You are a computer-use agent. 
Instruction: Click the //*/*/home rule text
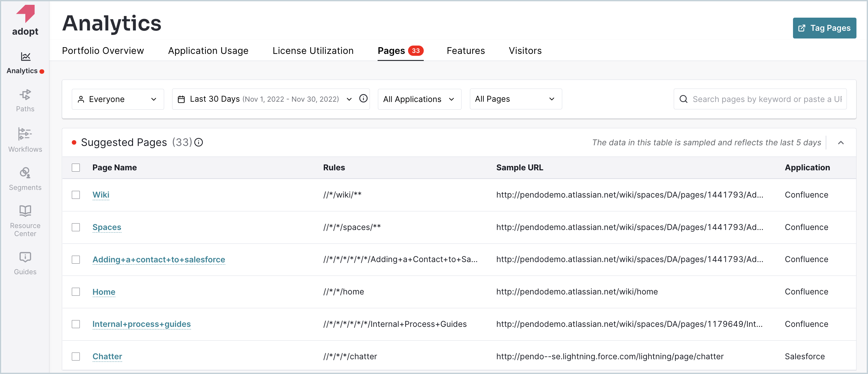(x=344, y=292)
